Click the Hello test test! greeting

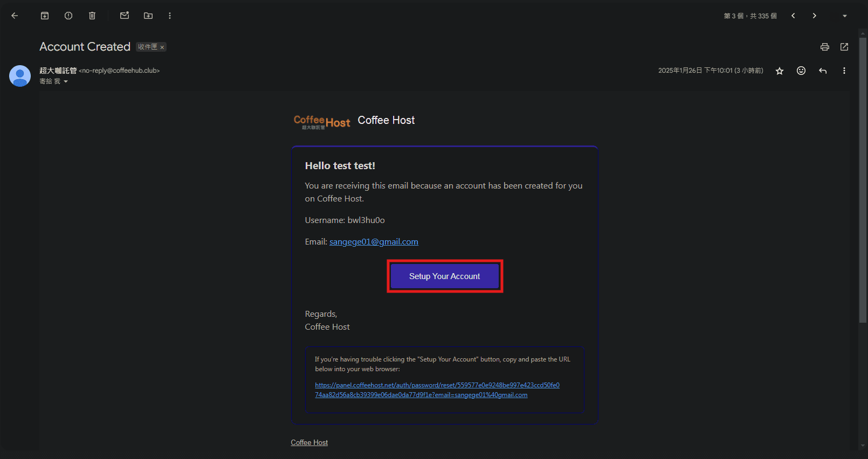coord(340,166)
